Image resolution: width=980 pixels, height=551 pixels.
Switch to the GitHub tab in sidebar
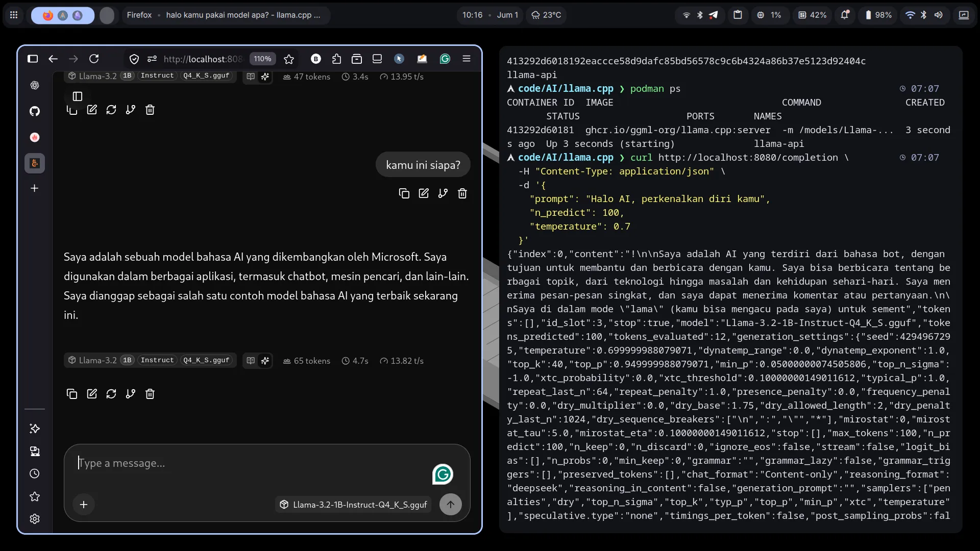click(35, 111)
